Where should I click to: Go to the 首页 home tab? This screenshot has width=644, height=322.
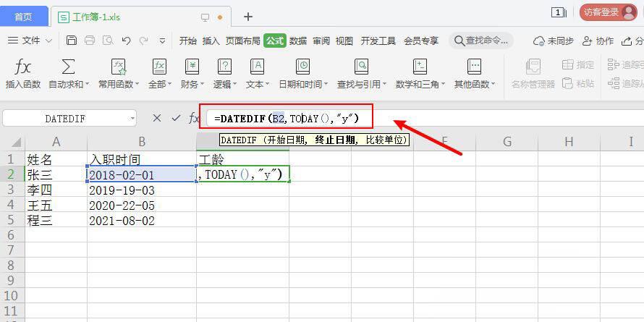coord(23,17)
